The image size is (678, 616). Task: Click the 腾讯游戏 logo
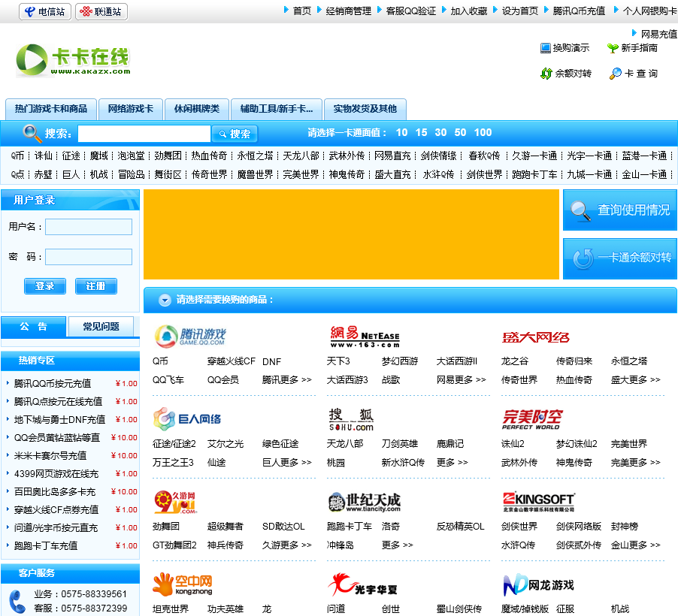coord(190,337)
